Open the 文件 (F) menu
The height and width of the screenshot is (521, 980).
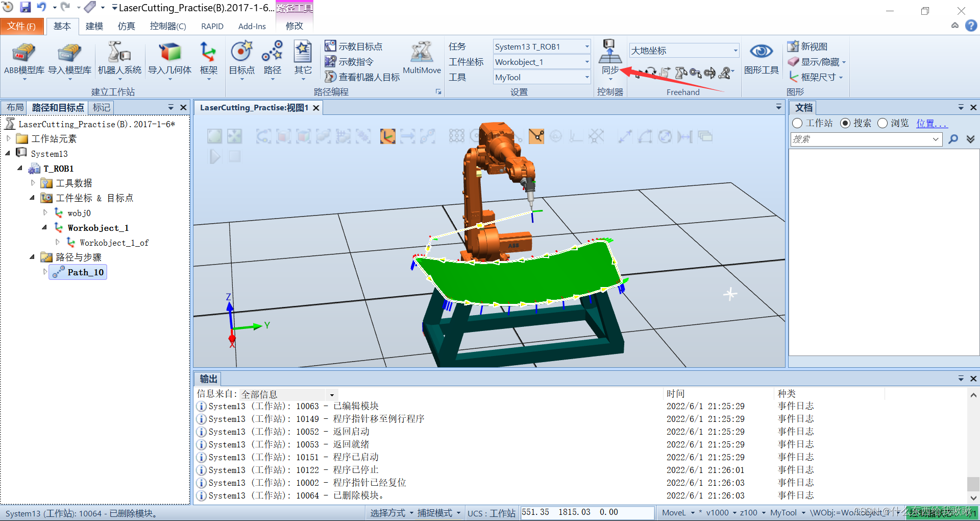click(x=21, y=26)
